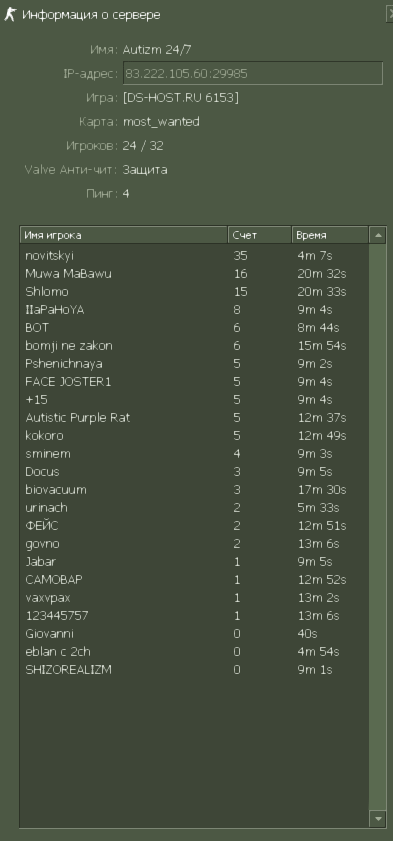Select player kokoro row
This screenshot has width=393, height=841.
(x=195, y=436)
